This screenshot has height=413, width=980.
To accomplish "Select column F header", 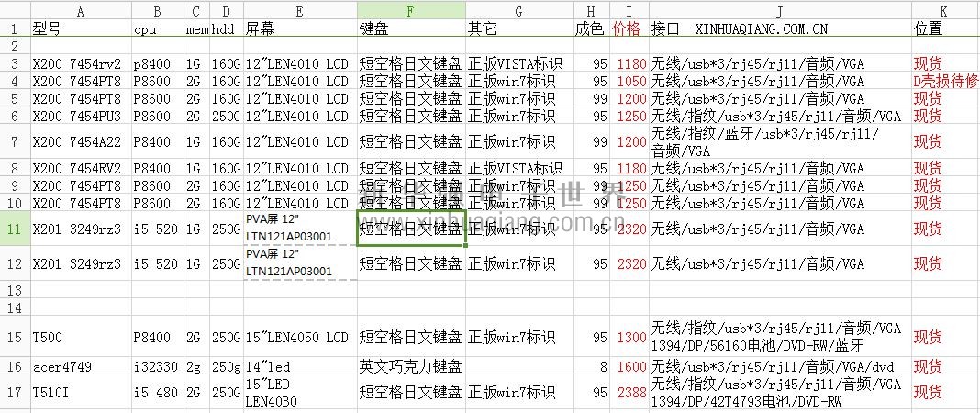I will click(x=410, y=10).
